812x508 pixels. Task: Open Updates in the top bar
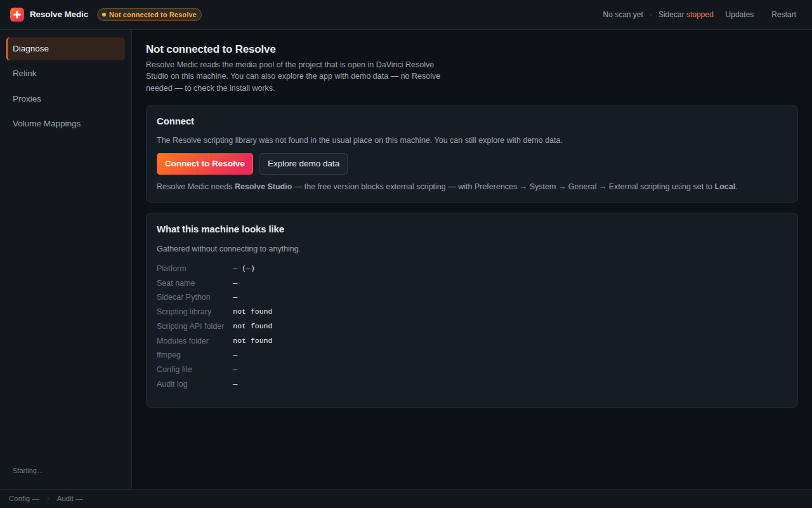pos(740,15)
